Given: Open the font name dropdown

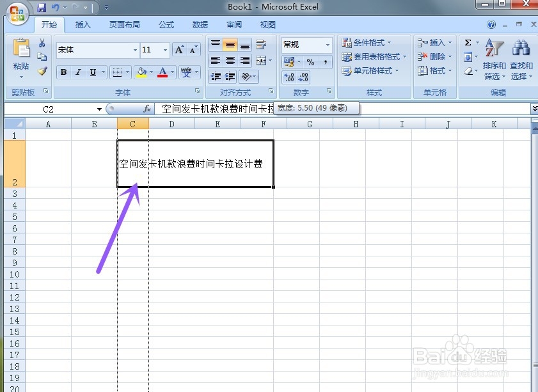Looking at the screenshot, I should coord(135,50).
